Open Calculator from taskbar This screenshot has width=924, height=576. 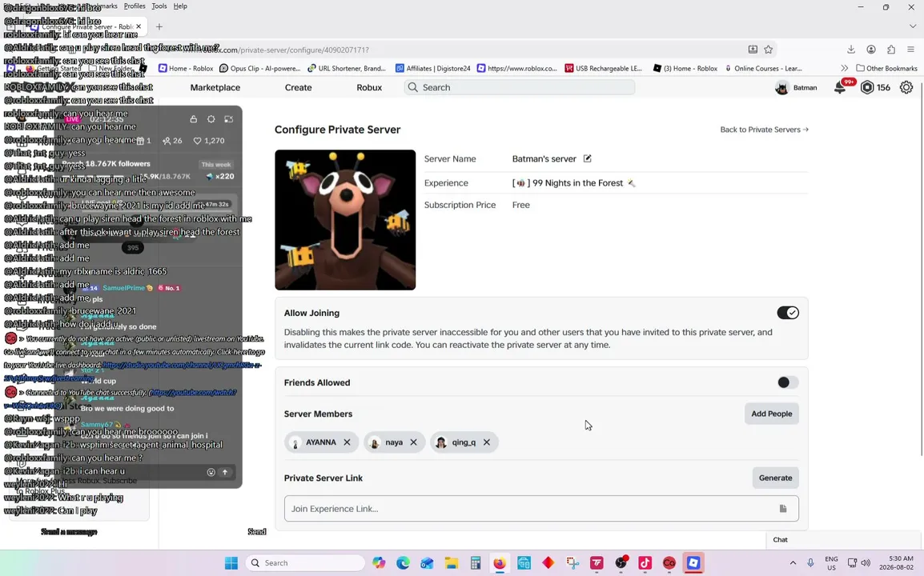click(476, 563)
